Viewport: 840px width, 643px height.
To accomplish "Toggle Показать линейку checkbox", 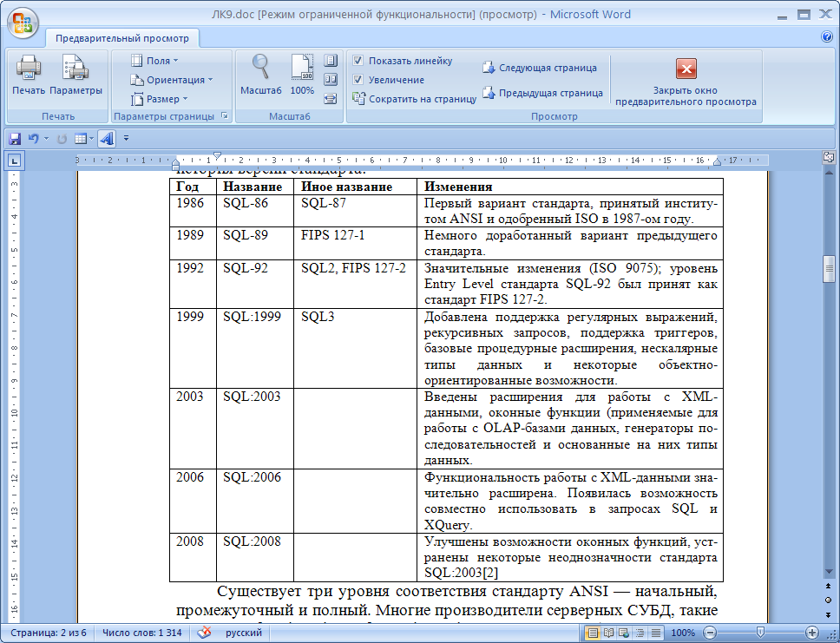I will pyautogui.click(x=358, y=61).
